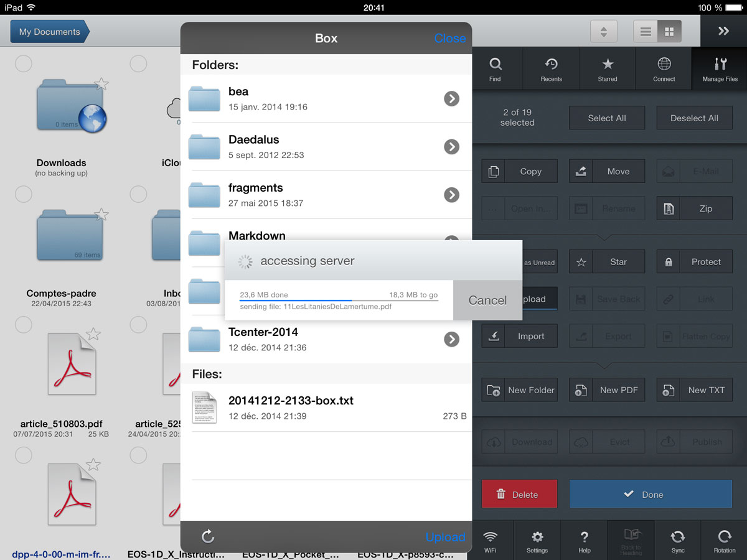Zip the selected files
The image size is (747, 560).
[694, 209]
